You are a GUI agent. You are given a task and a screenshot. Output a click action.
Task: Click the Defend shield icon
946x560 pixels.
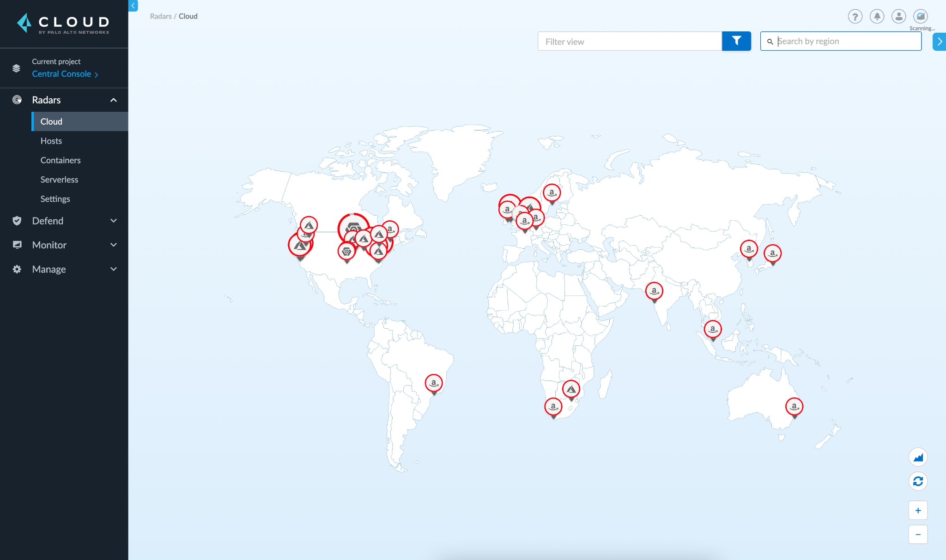17,221
